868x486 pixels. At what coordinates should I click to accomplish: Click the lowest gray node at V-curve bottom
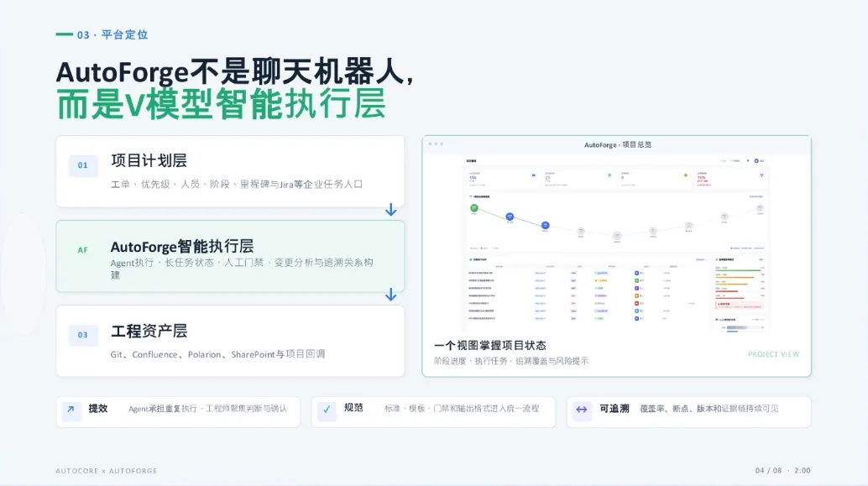click(x=617, y=236)
